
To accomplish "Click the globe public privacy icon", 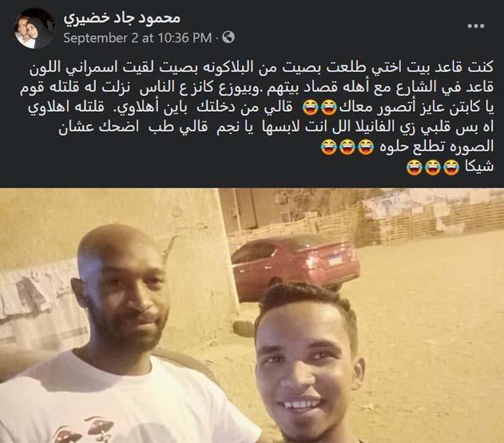I will [228, 38].
